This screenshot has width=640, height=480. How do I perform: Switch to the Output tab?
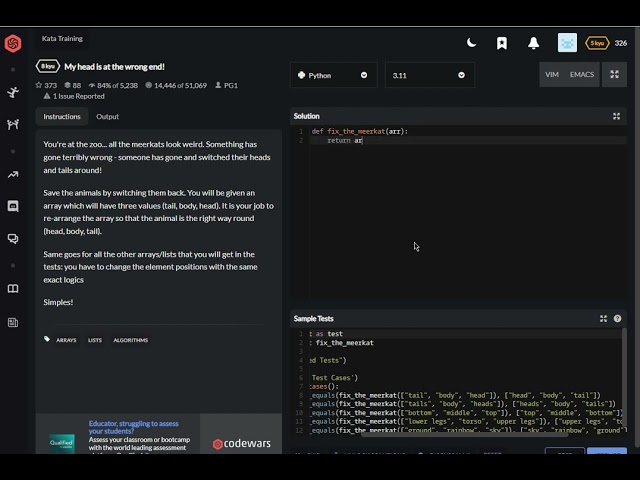point(107,117)
